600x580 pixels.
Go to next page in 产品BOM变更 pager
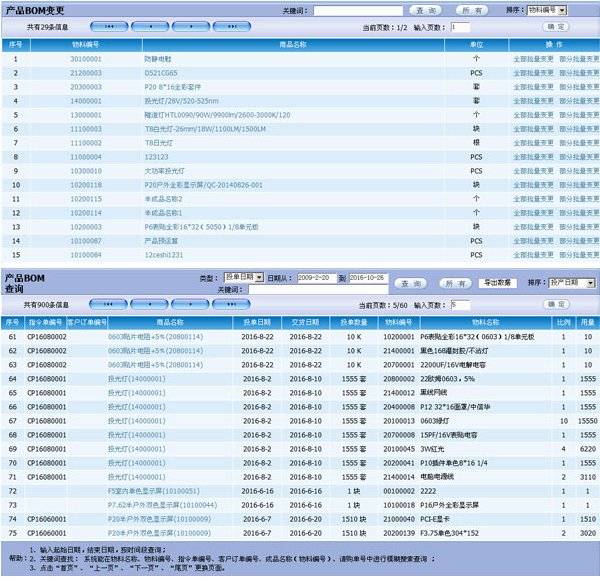(187, 27)
